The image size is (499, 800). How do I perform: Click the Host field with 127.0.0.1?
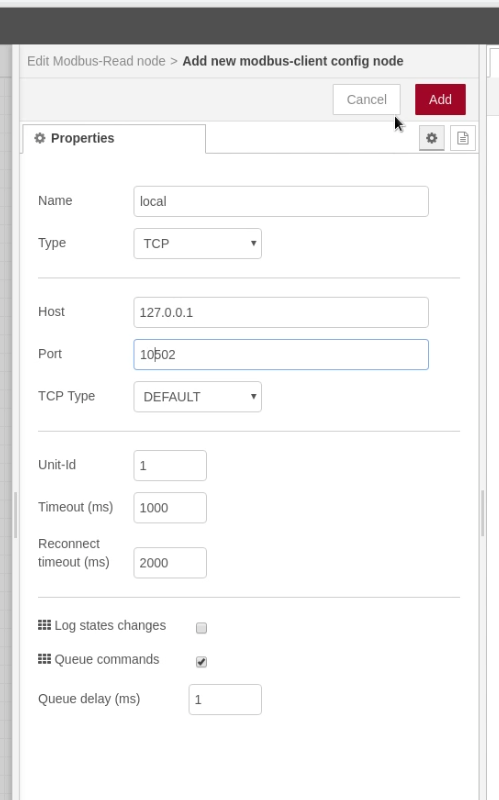(281, 312)
